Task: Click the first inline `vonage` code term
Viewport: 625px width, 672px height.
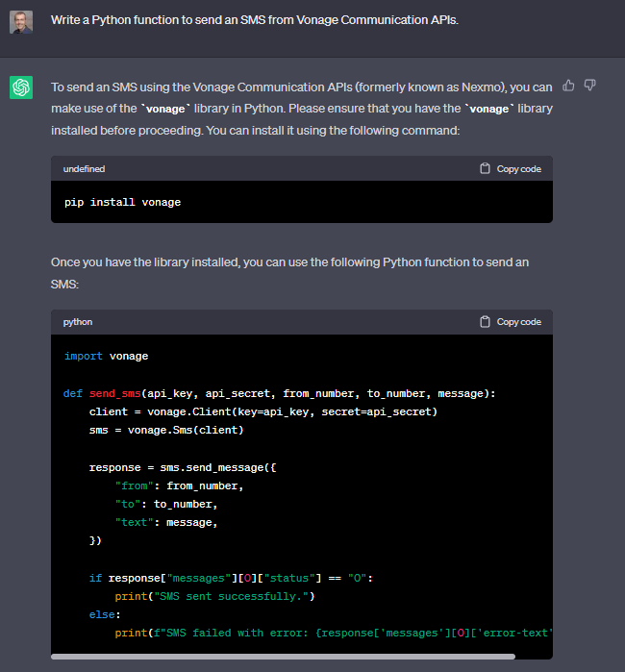Action: pyautogui.click(x=165, y=109)
